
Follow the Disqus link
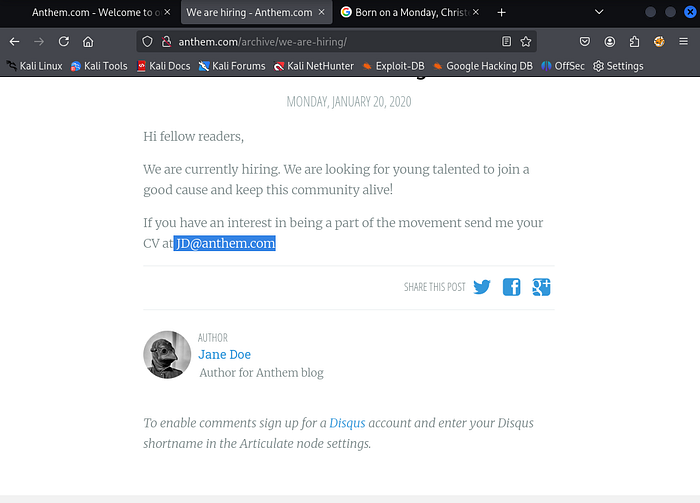point(347,423)
